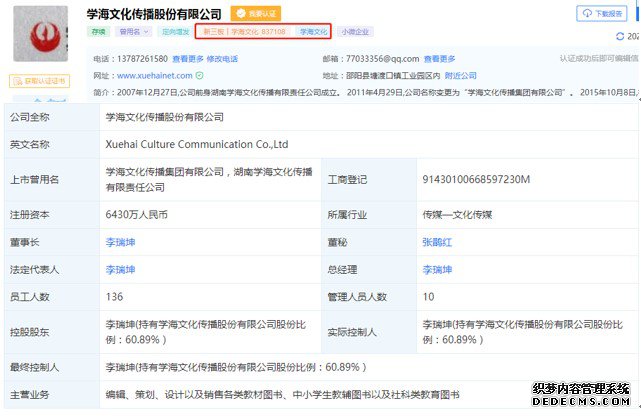Click the 小微企业 tag
Viewport: 641px width, 416px height.
[x=355, y=31]
